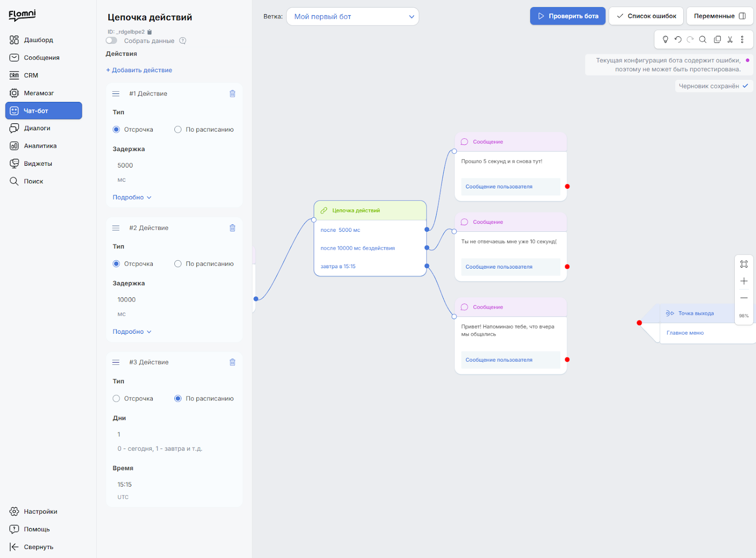756x558 pixels.
Task: Select Отсрочка radio for action #3
Action: (116, 398)
